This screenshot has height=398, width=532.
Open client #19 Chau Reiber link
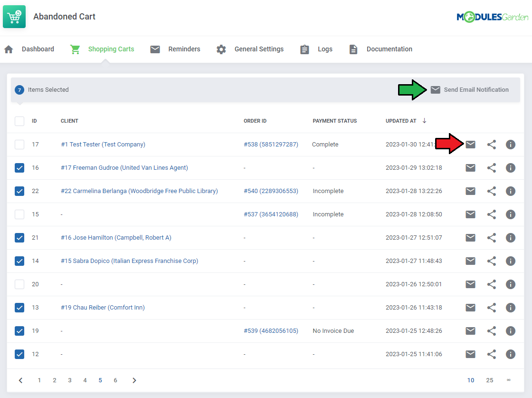(x=103, y=307)
